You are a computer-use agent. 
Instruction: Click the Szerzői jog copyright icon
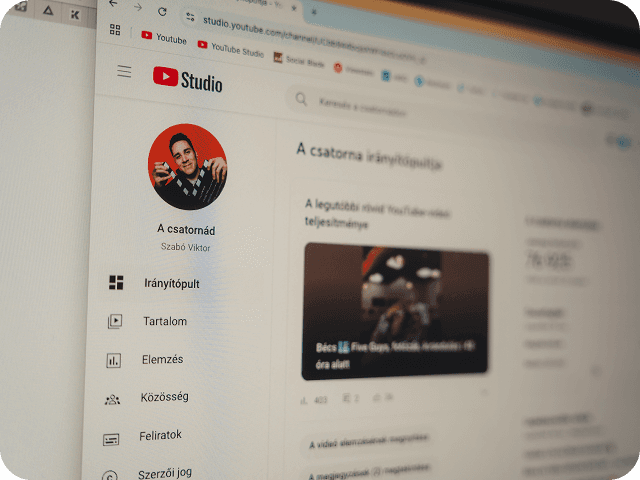coord(110,476)
